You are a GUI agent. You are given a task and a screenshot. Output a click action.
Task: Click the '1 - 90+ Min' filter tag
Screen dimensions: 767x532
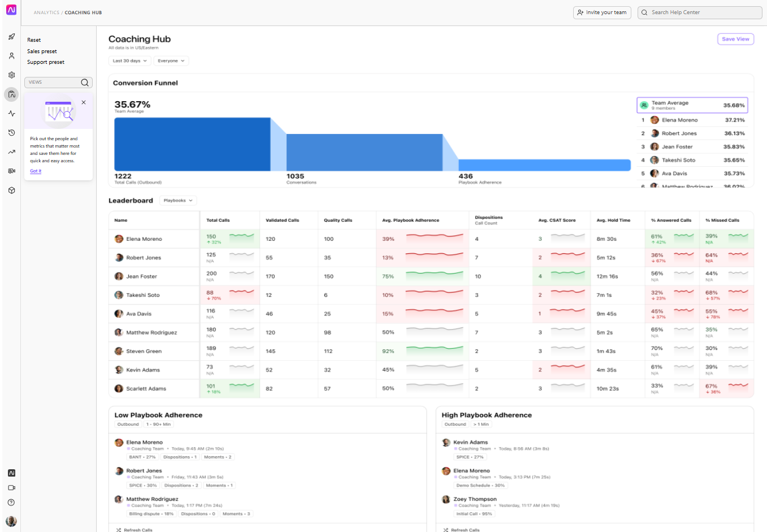click(x=158, y=425)
